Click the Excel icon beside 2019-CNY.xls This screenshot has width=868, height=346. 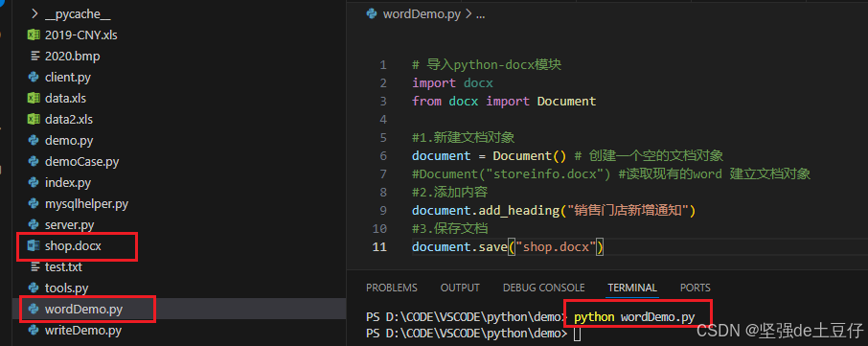coord(34,35)
